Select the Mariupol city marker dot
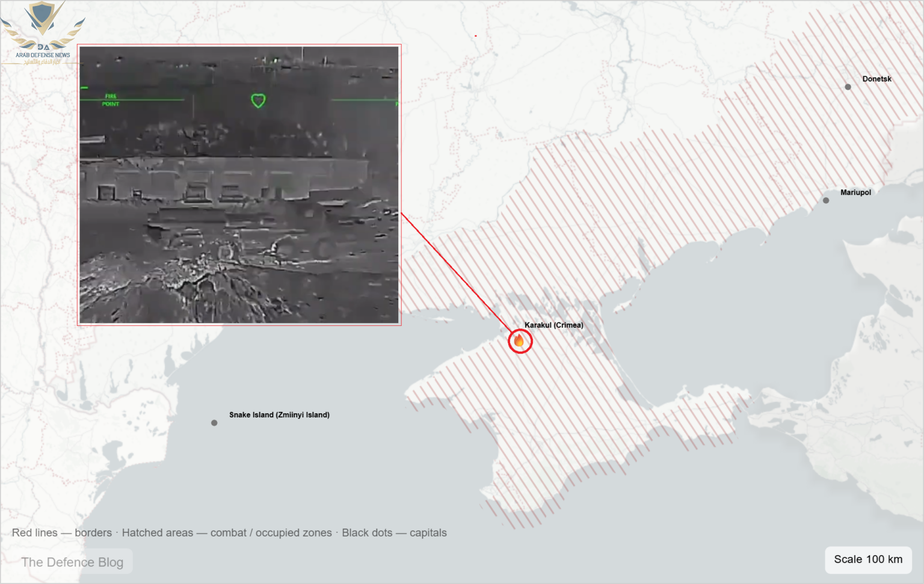924x584 pixels. [826, 200]
